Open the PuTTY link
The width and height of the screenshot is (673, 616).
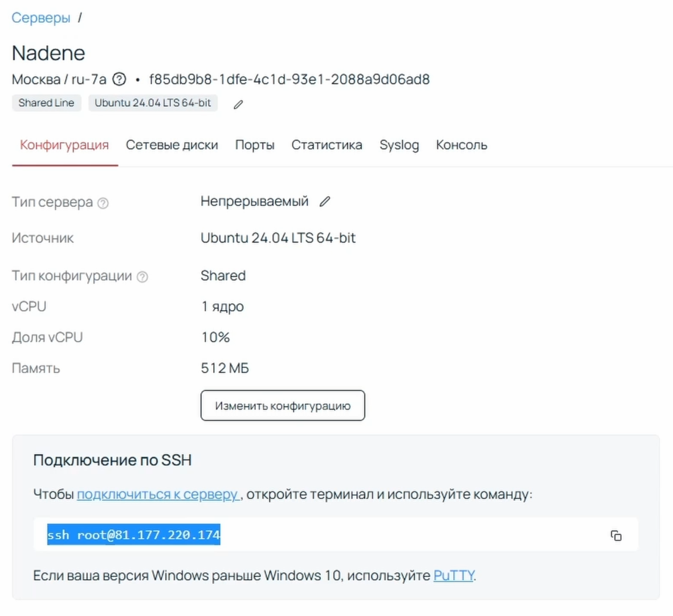click(454, 576)
